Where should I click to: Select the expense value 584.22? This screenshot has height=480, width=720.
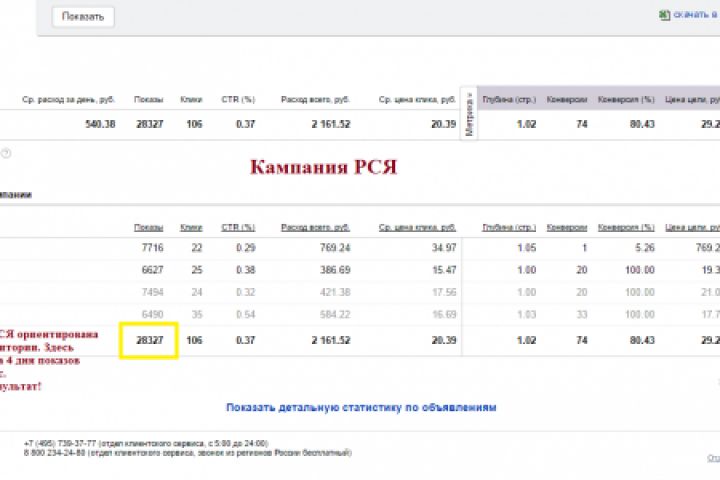click(x=335, y=315)
